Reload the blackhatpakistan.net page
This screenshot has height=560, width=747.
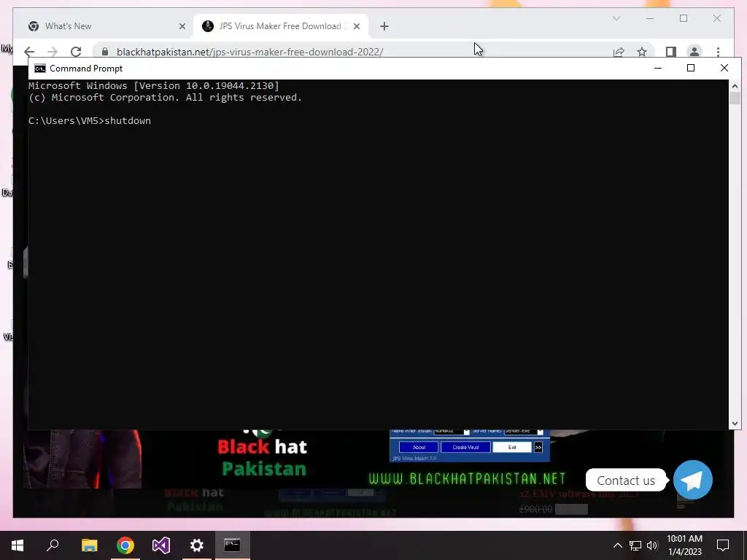[76, 52]
